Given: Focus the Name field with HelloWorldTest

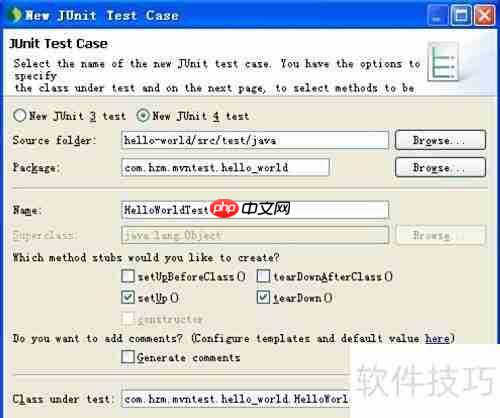Looking at the screenshot, I should pos(255,210).
